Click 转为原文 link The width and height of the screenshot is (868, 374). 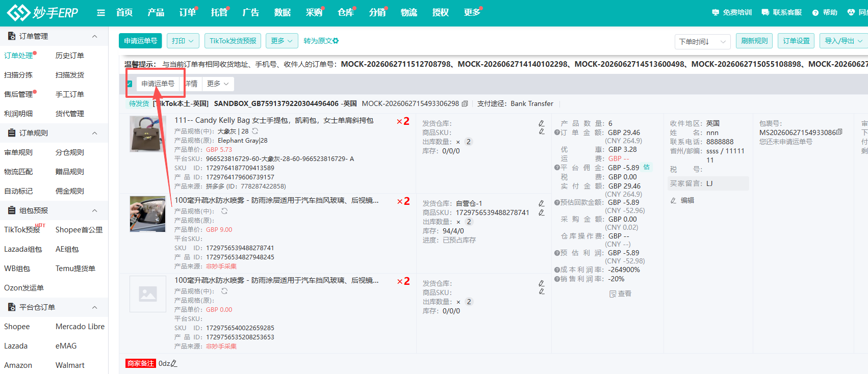(x=318, y=41)
